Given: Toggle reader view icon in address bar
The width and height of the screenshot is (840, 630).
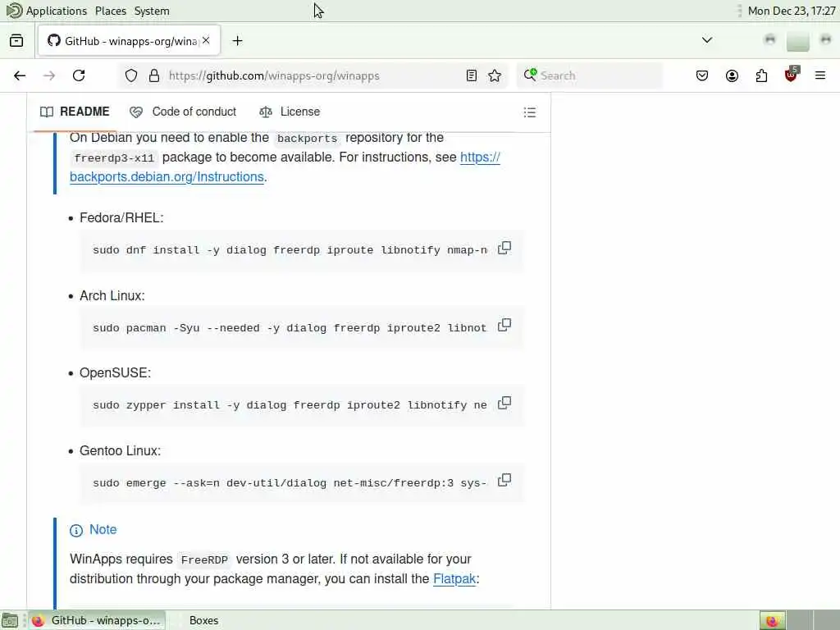Looking at the screenshot, I should coord(472,75).
